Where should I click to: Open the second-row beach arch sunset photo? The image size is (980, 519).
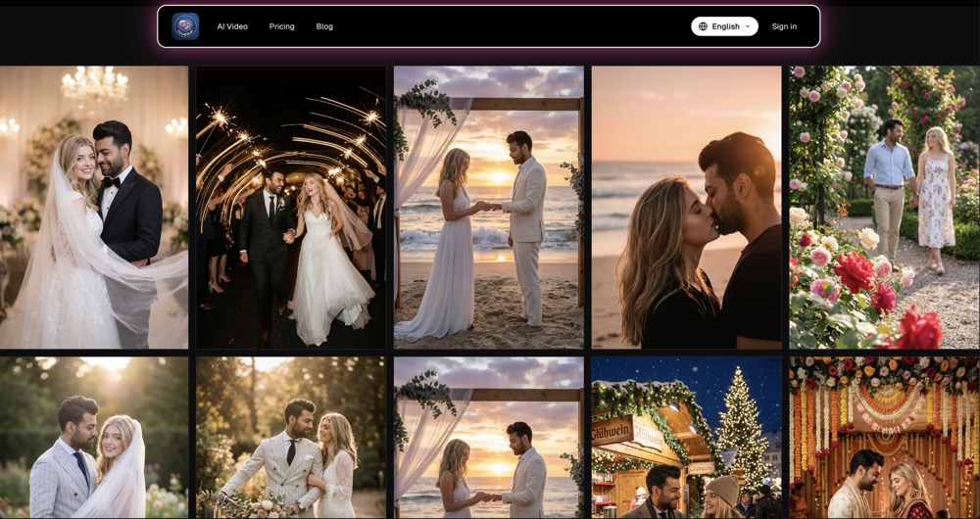(489, 438)
